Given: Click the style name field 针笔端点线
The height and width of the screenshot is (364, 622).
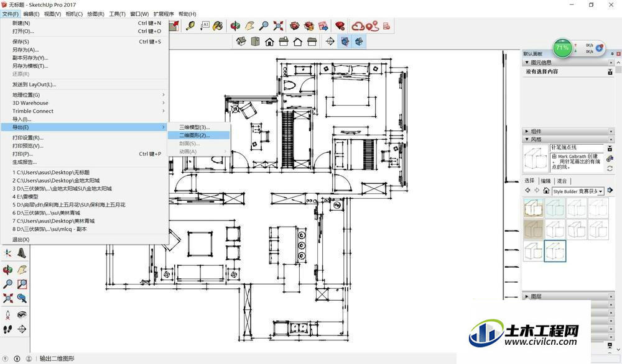Looking at the screenshot, I should click(x=577, y=147).
